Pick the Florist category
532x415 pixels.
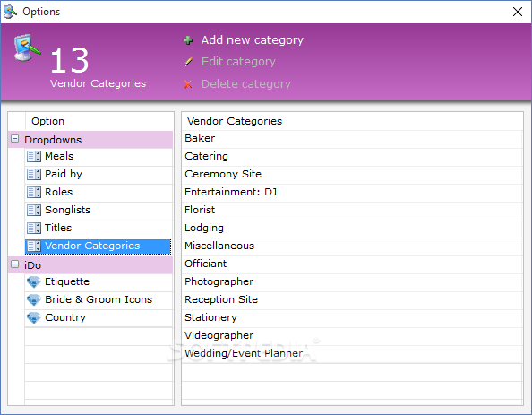pyautogui.click(x=352, y=211)
